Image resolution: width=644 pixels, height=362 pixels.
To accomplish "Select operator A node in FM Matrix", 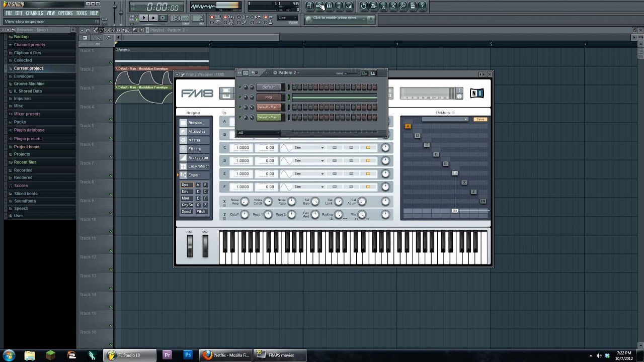I will [x=408, y=126].
